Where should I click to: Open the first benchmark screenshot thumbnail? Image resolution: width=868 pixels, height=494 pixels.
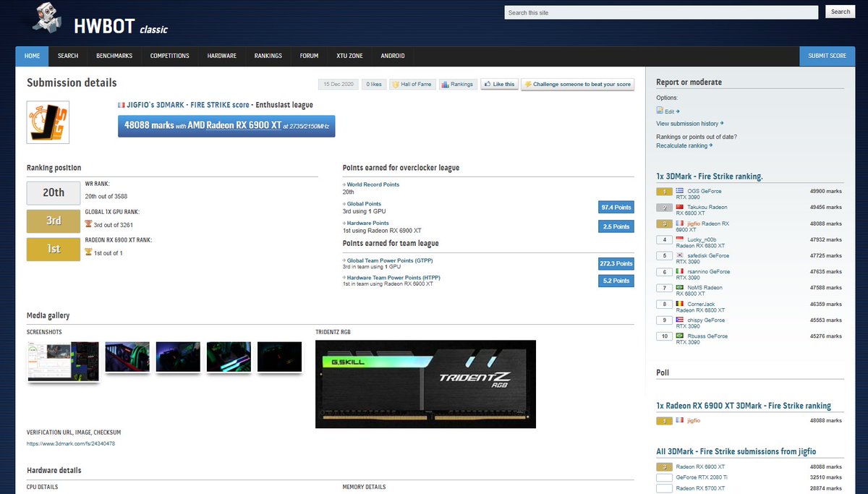pos(63,361)
